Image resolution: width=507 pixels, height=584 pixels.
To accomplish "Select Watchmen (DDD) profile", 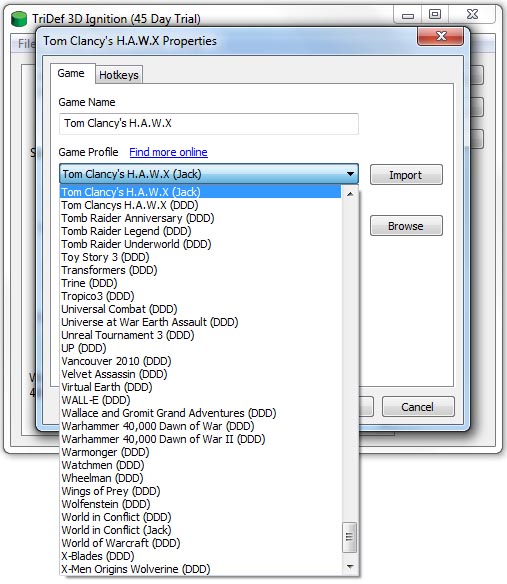I will [201, 465].
